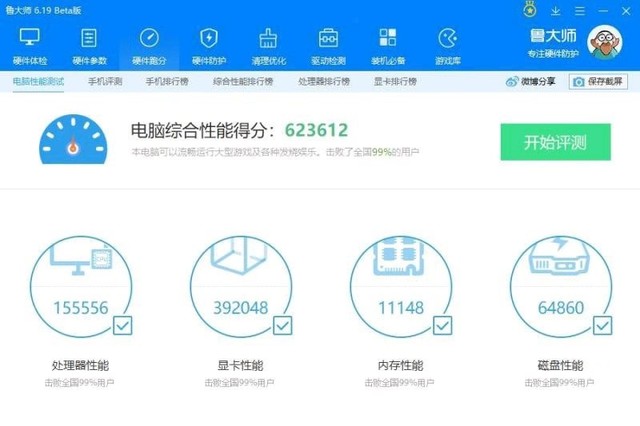Click the 电脑综合性能得分 heading

click(204, 131)
